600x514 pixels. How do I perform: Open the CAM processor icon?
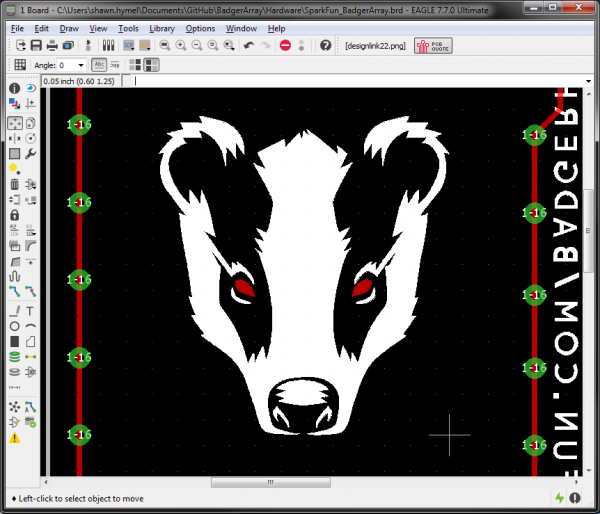(x=68, y=46)
